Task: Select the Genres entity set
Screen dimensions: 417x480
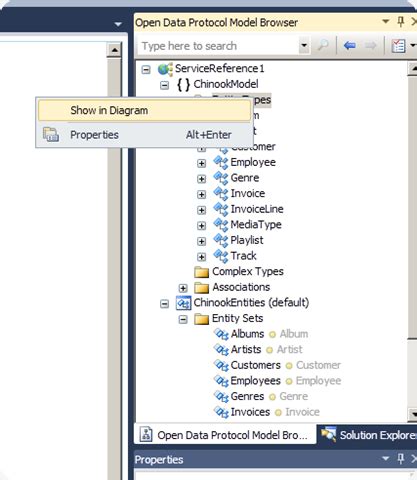Action: click(247, 396)
